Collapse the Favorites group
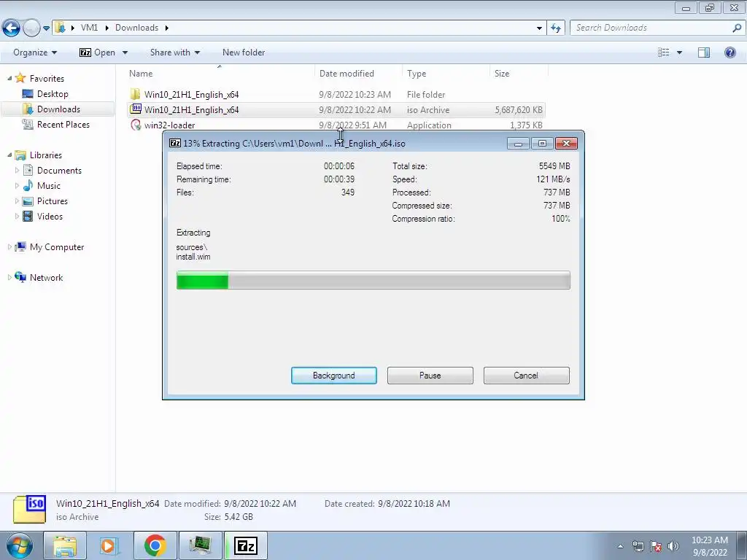Screen dimensions: 747x560 [9, 78]
